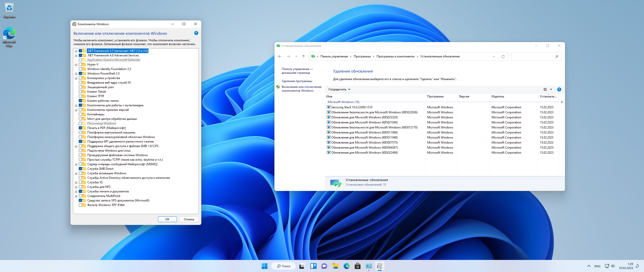Image resolution: width=644 pixels, height=272 pixels.
Task: Open Windows Start button
Action: (264, 266)
